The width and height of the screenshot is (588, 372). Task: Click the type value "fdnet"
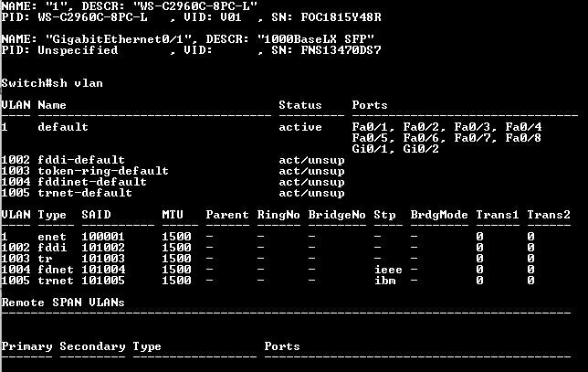click(56, 270)
